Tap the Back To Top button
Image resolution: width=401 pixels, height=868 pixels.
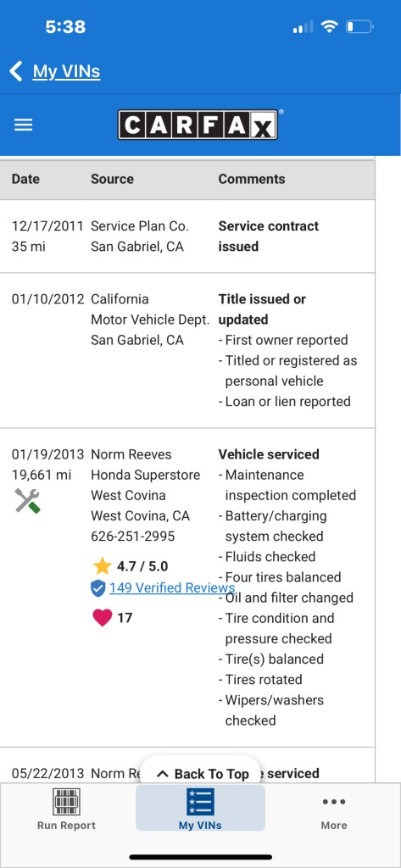(200, 774)
